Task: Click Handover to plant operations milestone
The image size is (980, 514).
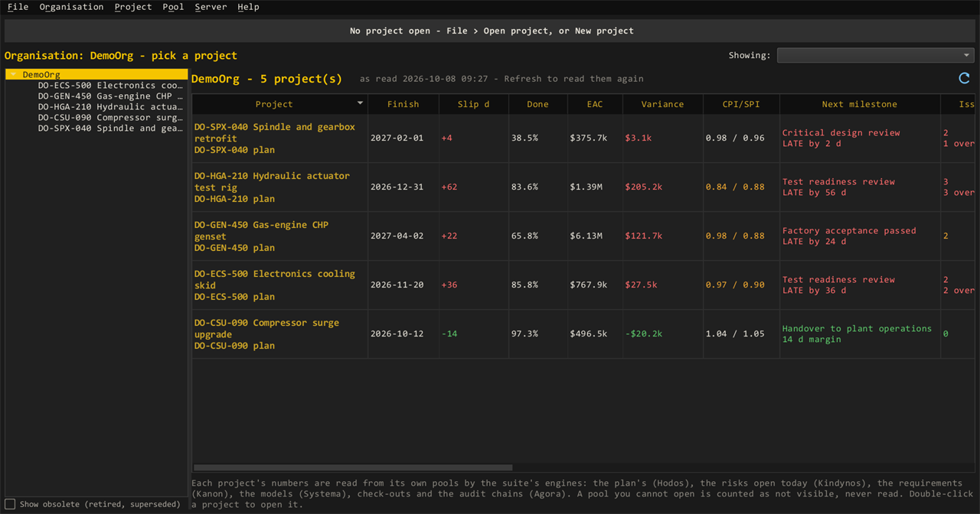Action: click(857, 329)
